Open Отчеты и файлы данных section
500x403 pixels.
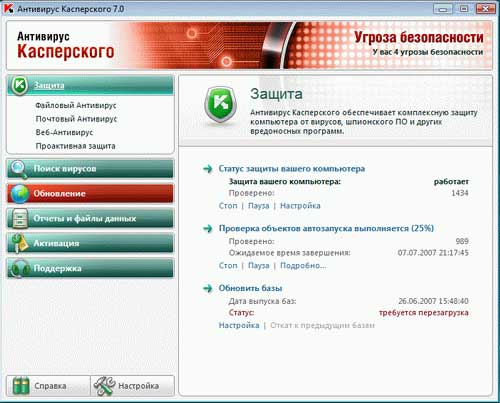90,219
